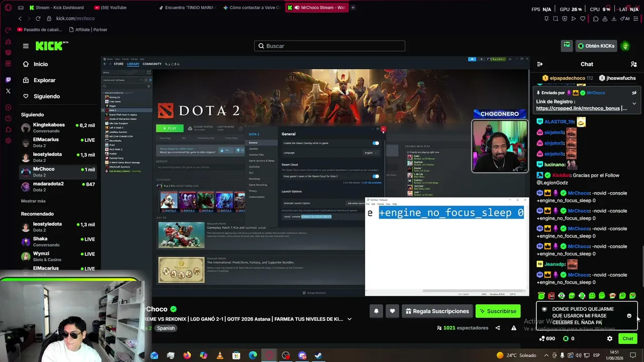Go back using the browser back arrow

coord(20,19)
